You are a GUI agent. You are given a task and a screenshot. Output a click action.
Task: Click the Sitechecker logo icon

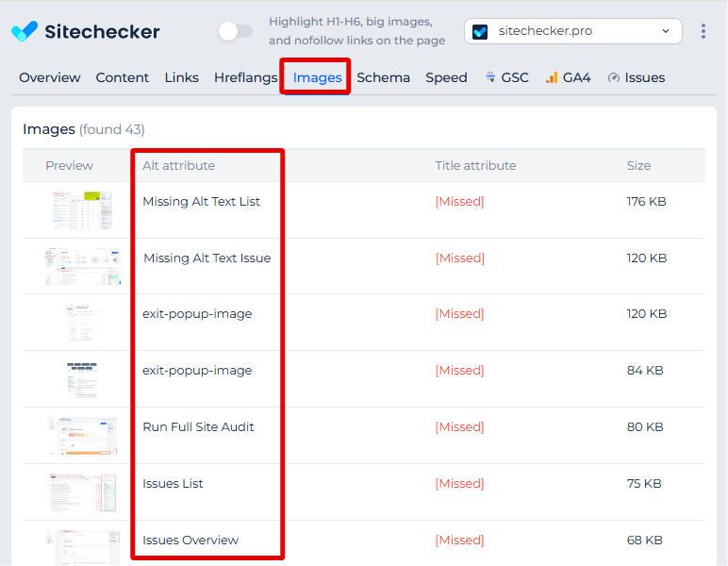25,31
